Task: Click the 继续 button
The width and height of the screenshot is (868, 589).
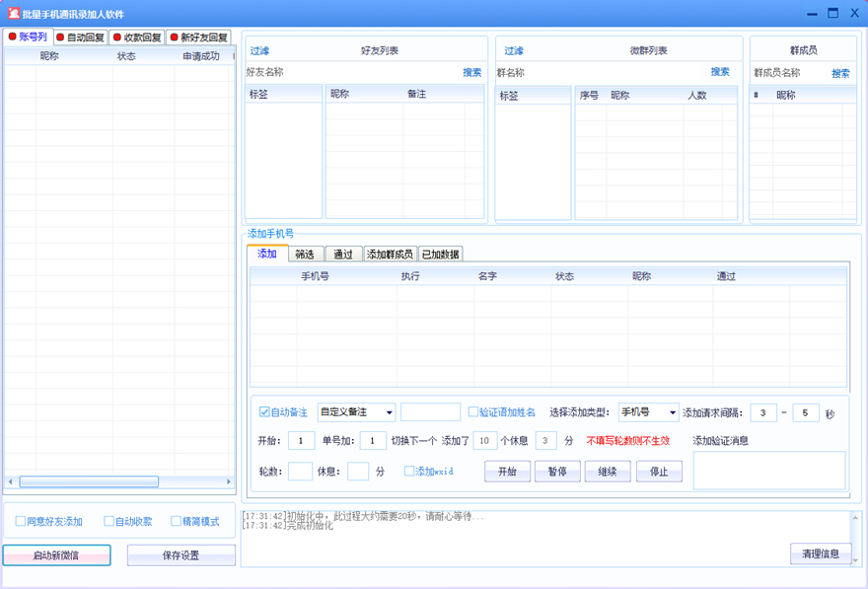Action: coord(608,472)
